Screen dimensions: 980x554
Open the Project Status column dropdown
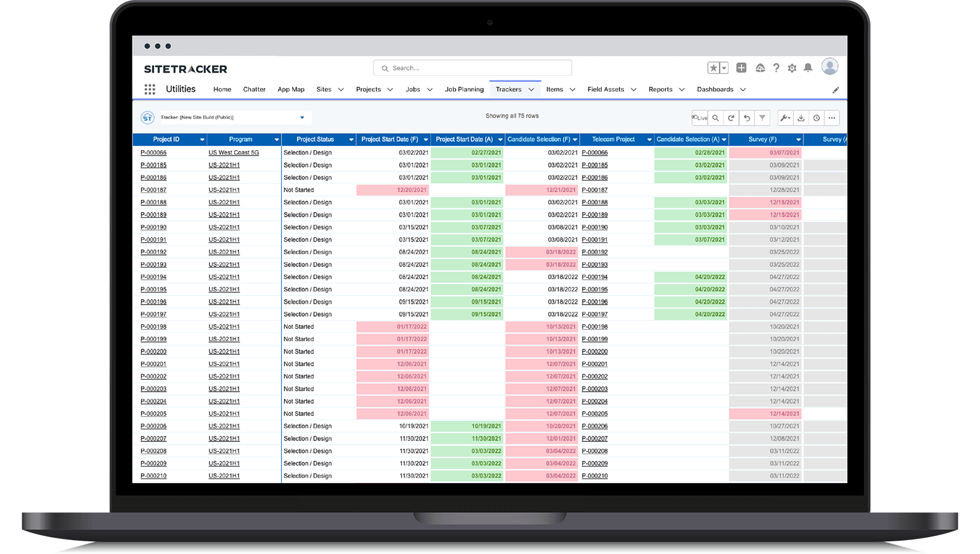(x=350, y=139)
